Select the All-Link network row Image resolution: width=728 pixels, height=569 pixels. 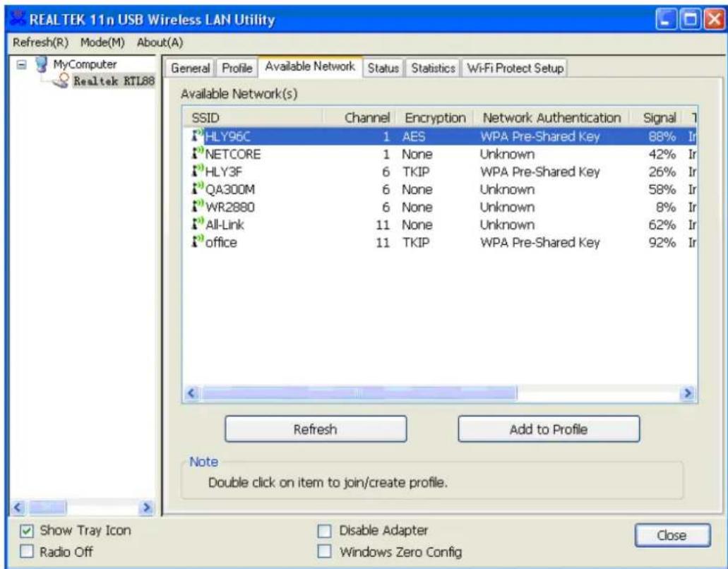[x=440, y=224]
